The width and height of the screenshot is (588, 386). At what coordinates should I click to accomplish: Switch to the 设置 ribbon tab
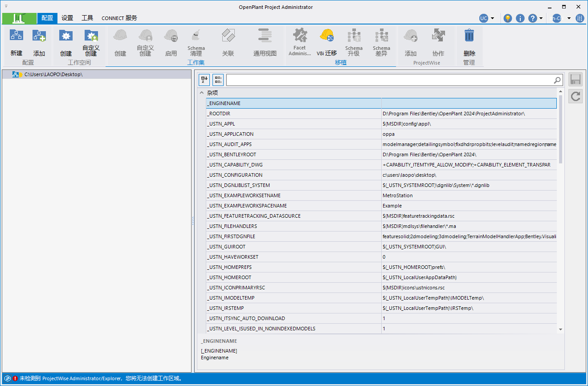tap(67, 18)
